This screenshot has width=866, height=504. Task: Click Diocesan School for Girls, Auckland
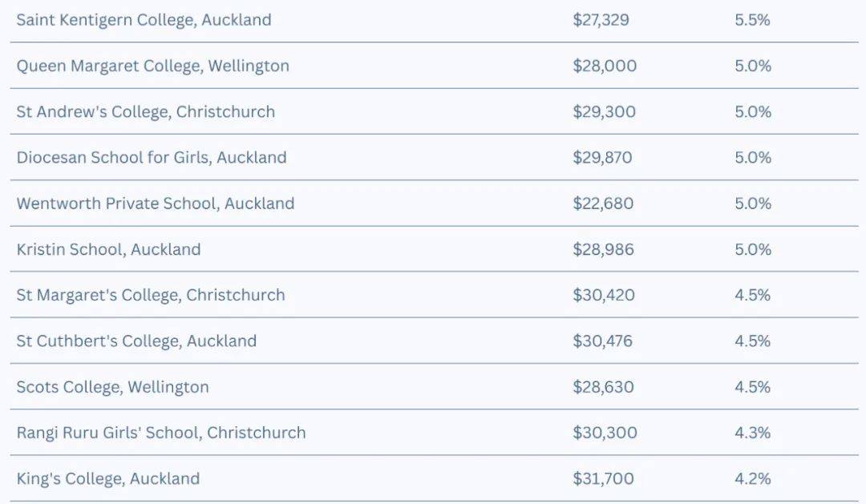click(152, 157)
